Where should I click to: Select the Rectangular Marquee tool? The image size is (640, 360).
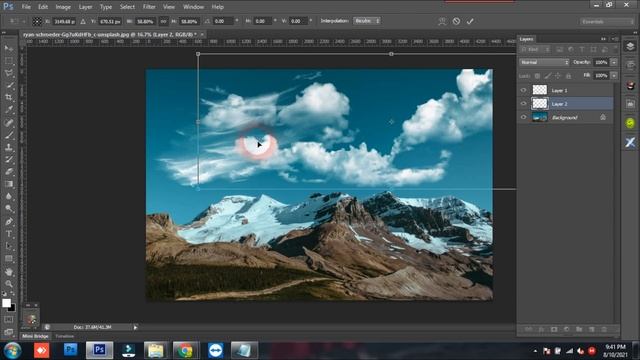9,60
